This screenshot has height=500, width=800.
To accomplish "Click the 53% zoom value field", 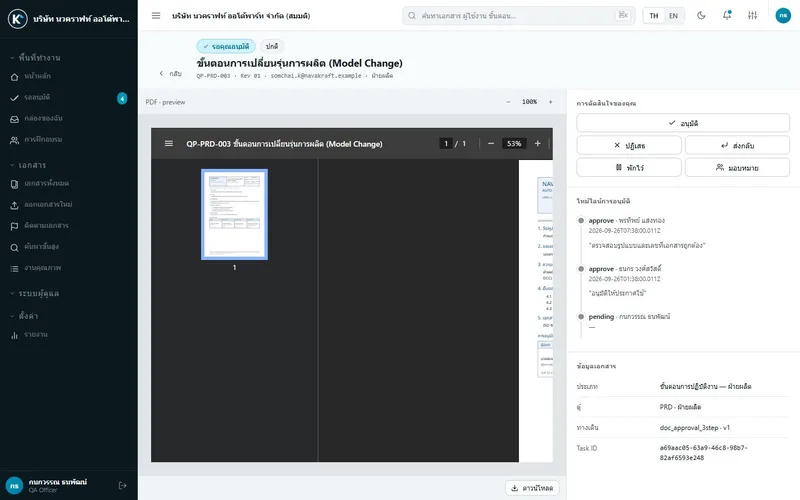I will 514,144.
